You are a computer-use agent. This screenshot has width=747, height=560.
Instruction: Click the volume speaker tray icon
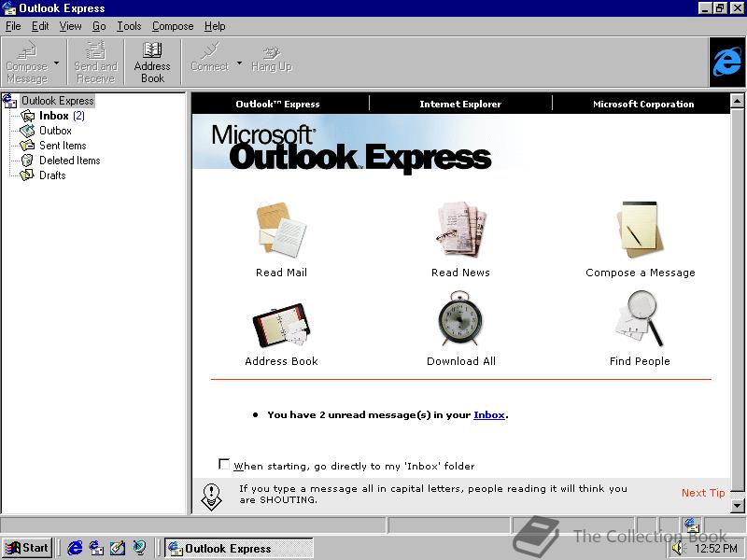[x=678, y=549]
